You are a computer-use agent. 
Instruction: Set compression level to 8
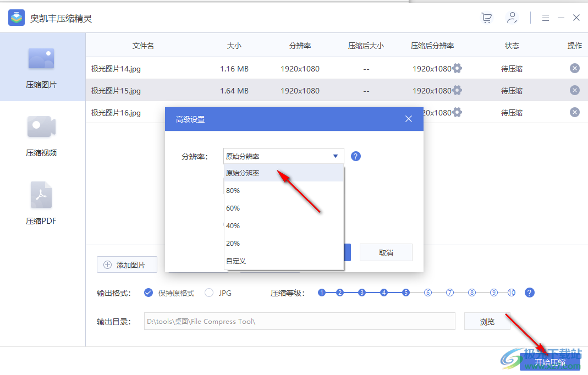coord(472,293)
